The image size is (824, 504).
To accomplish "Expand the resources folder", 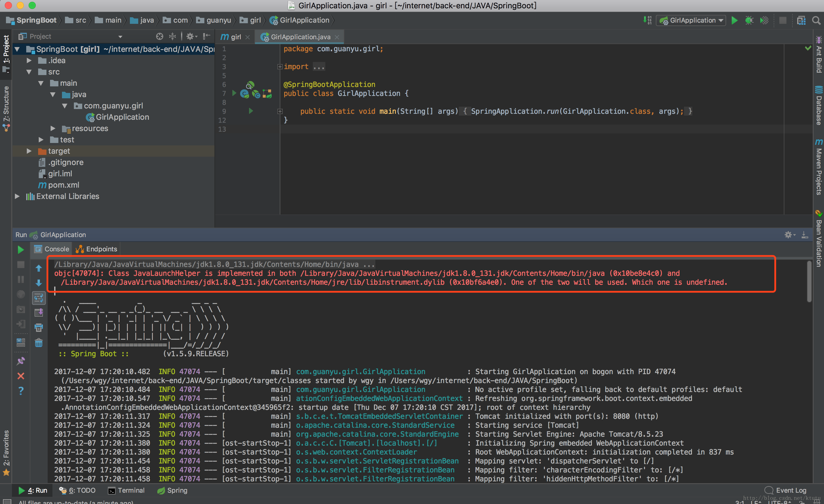I will [53, 128].
